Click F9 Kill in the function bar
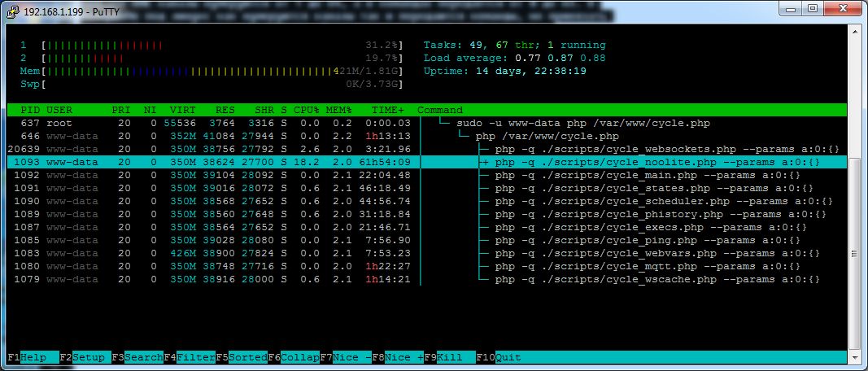The image size is (868, 371). coord(450,357)
